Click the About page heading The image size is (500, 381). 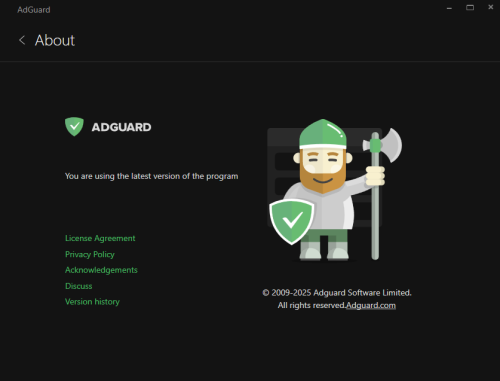(x=55, y=40)
